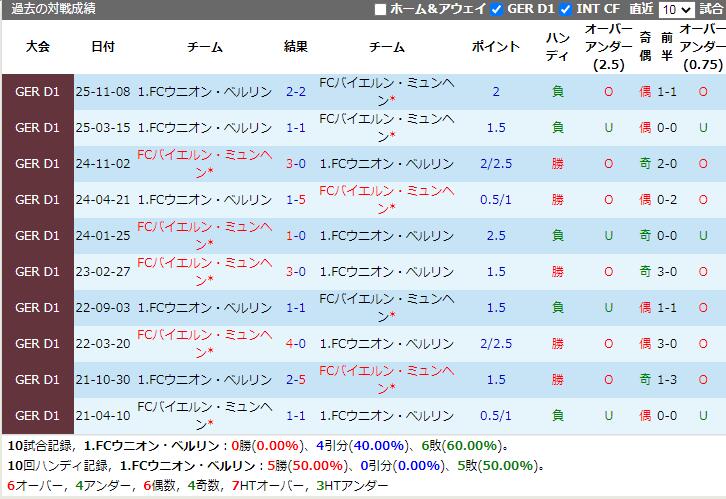Select home team FCバイエルン・ミュンヘン on 24-11-02

click(204, 164)
